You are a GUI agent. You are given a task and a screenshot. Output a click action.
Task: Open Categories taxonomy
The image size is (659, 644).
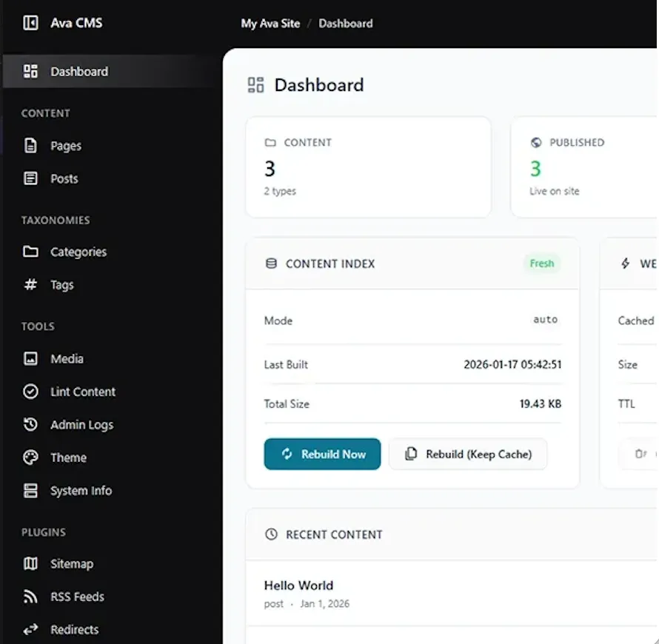point(111,252)
